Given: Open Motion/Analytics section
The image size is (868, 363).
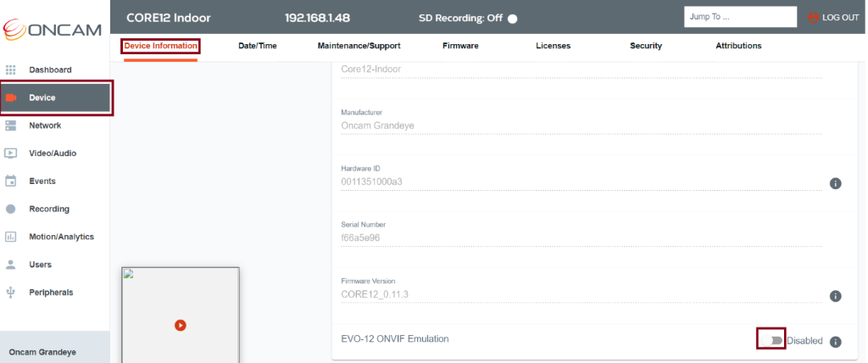Looking at the screenshot, I should (55, 237).
